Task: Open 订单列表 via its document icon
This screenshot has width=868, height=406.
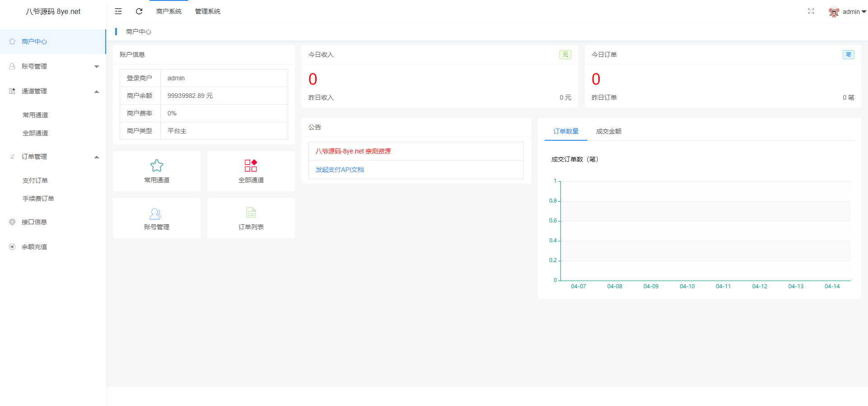Action: tap(250, 212)
